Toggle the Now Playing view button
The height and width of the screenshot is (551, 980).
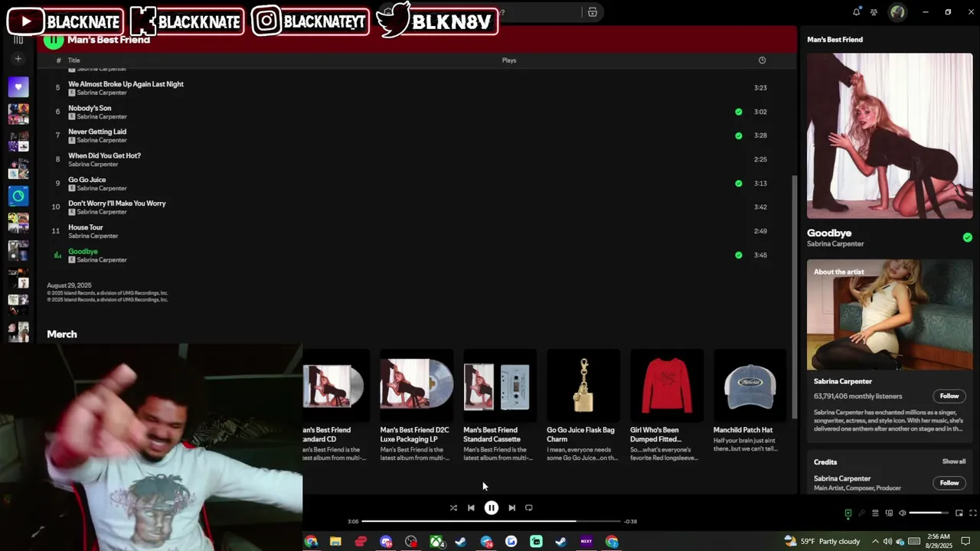point(848,513)
